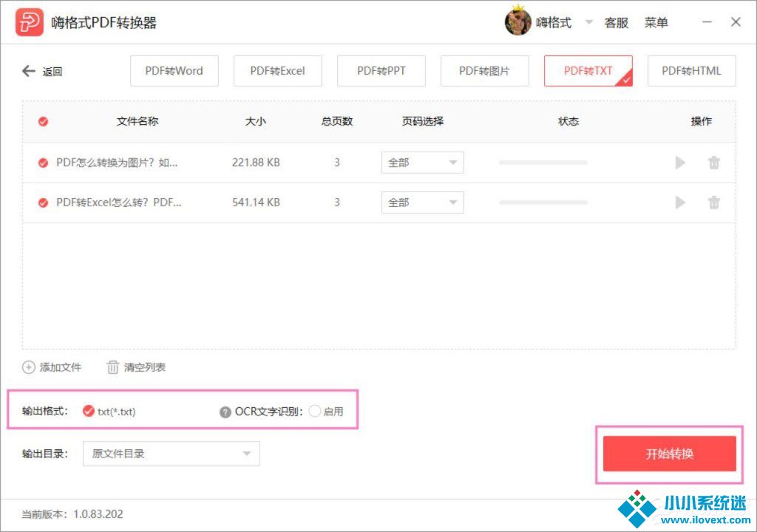Viewport: 757px width, 532px height.
Task: Start conversion of the PDF转Excel row file
Action: point(680,202)
